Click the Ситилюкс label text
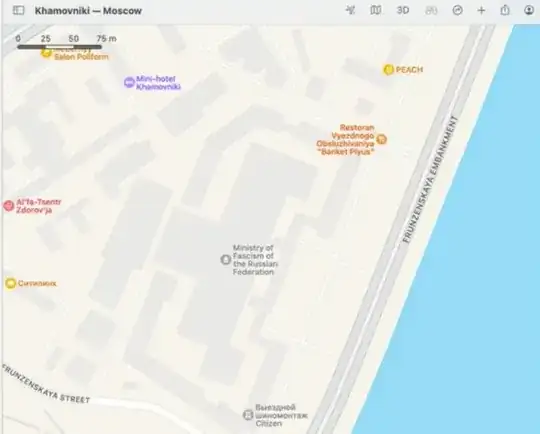 coord(37,283)
